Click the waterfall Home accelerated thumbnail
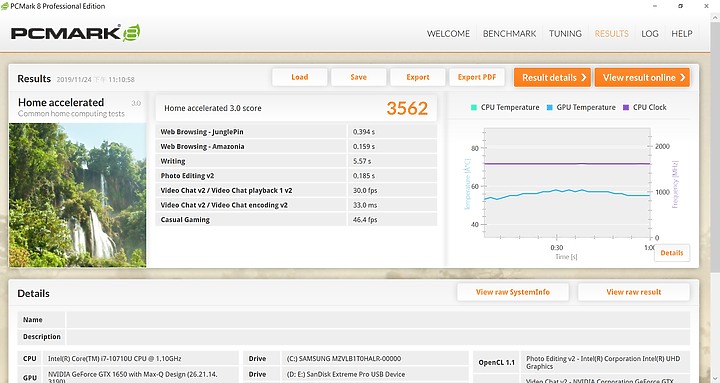Screen dimensions: 720x383 point(78,195)
